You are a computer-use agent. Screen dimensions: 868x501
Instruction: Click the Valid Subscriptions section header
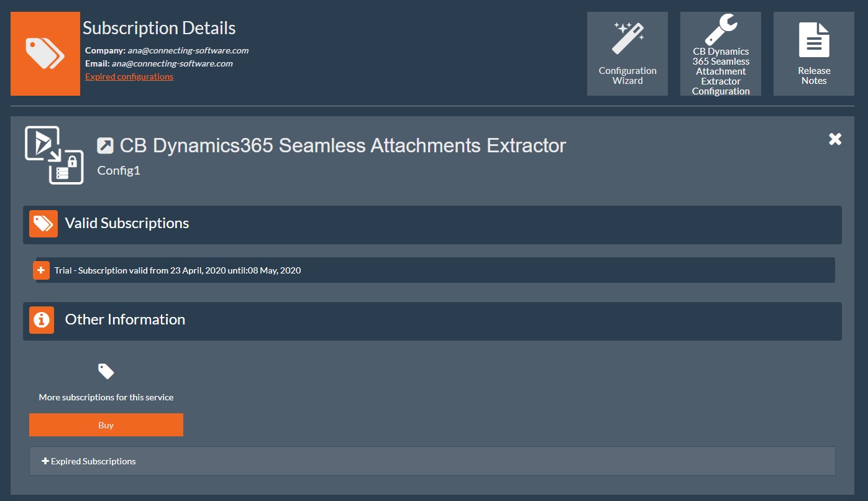click(432, 224)
